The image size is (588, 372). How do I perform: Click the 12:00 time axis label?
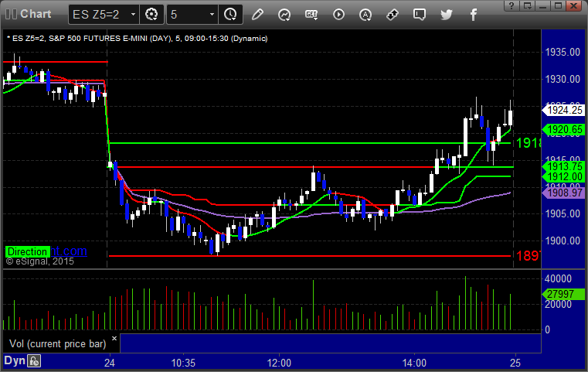pyautogui.click(x=279, y=363)
